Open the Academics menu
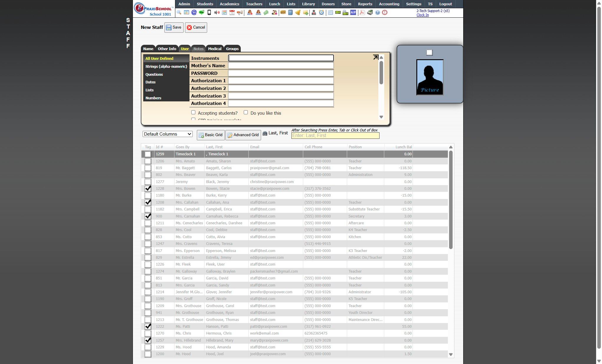602x364 pixels. [229, 4]
